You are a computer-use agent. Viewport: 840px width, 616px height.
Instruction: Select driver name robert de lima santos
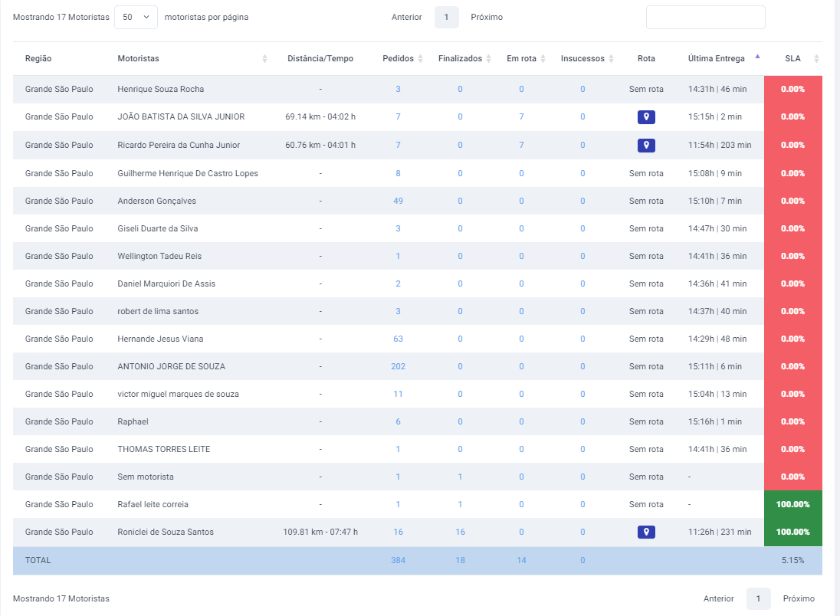158,311
